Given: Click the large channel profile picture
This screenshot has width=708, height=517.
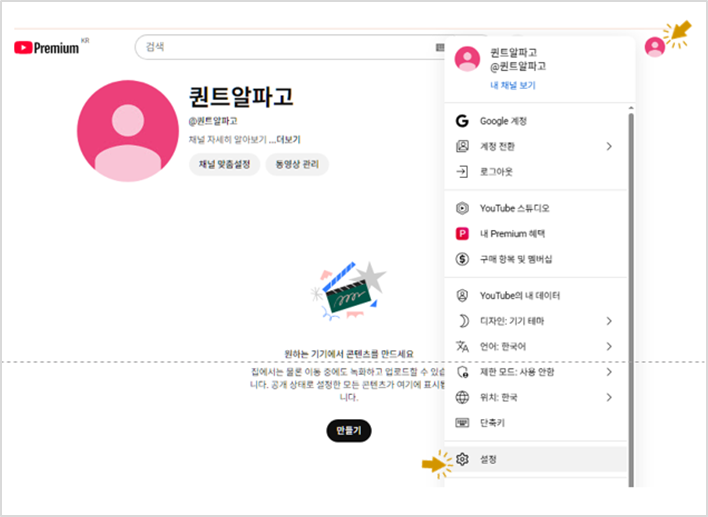Looking at the screenshot, I should (x=128, y=131).
